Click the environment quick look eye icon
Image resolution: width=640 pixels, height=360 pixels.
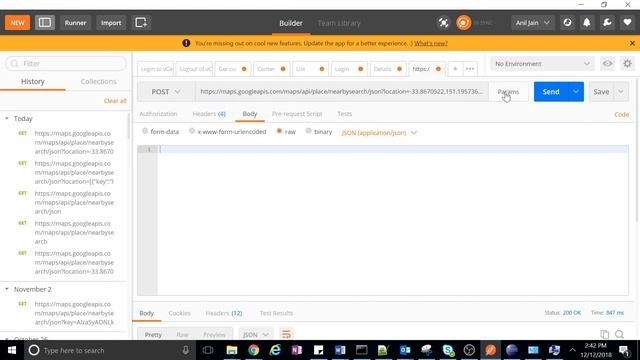point(607,64)
